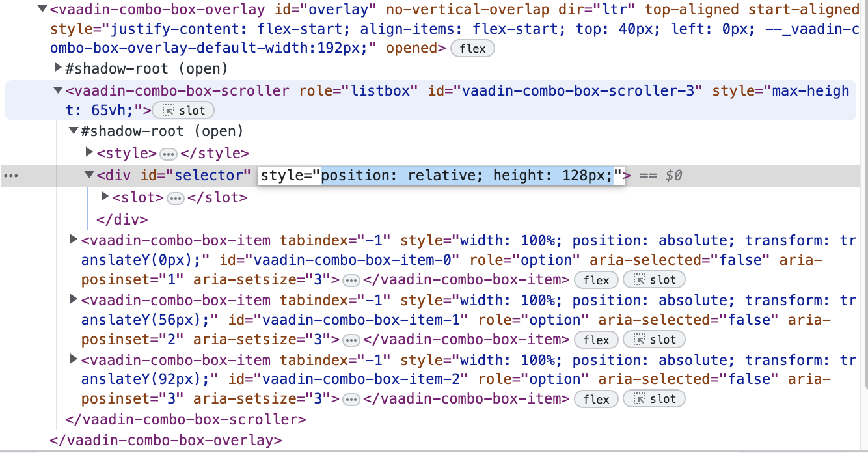Click the flex badge on combo-box-item-1
The width and height of the screenshot is (868, 453).
[597, 340]
